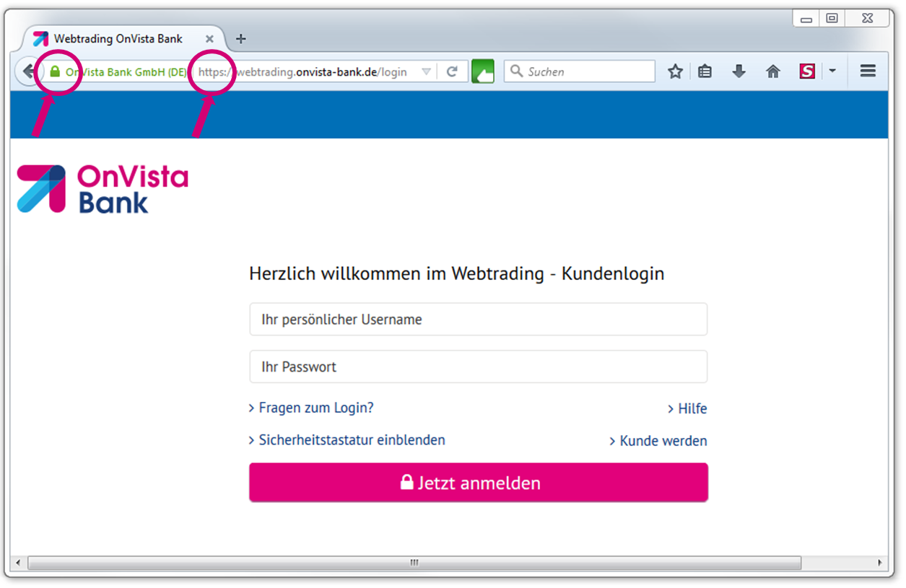
Task: Open the hamburger menu icon
Action: click(x=868, y=71)
